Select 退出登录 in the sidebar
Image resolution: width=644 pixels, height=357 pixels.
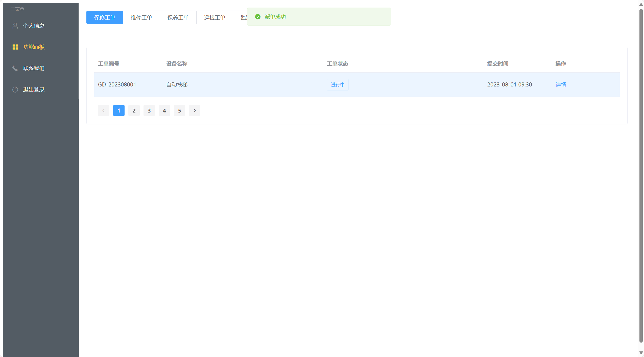tap(34, 90)
